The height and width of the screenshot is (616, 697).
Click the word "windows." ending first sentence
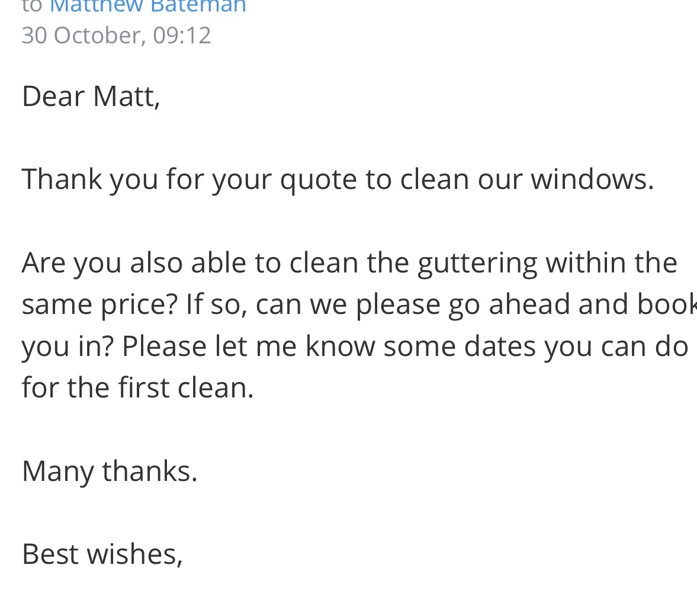pos(593,179)
